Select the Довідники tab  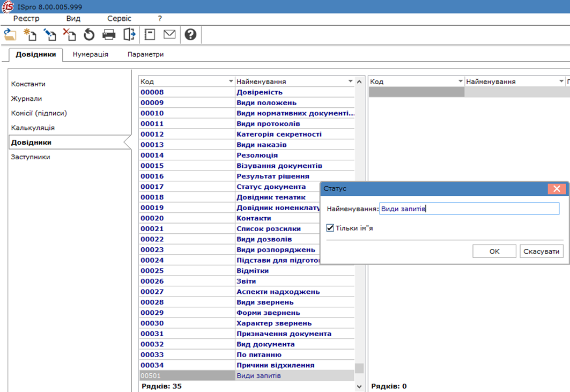35,54
